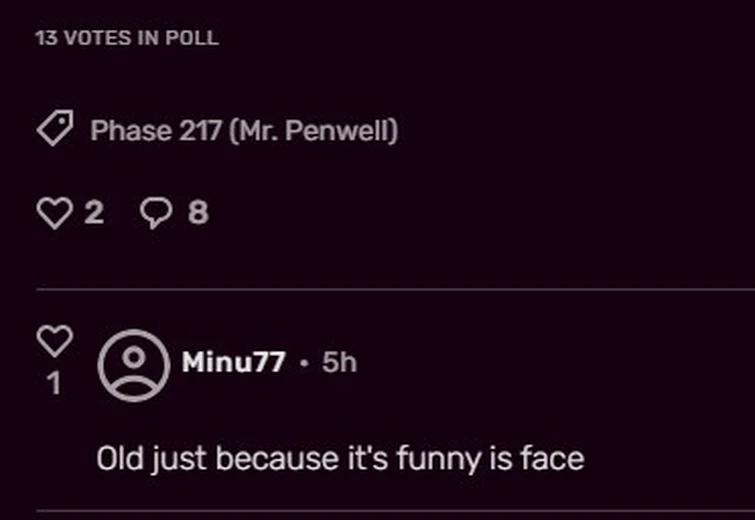The image size is (755, 520).
Task: Open comments via the speech bubble icon
Action: coord(155,212)
